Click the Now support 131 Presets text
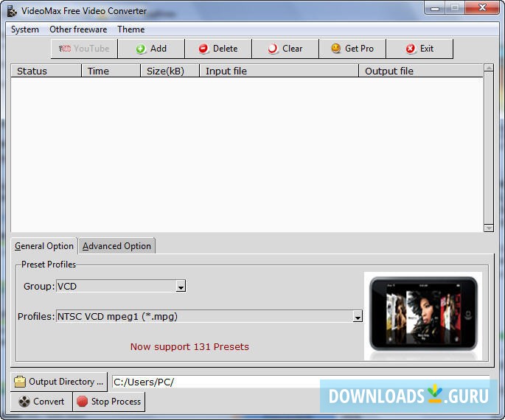Screen dimensions: 505x420 pos(189,346)
